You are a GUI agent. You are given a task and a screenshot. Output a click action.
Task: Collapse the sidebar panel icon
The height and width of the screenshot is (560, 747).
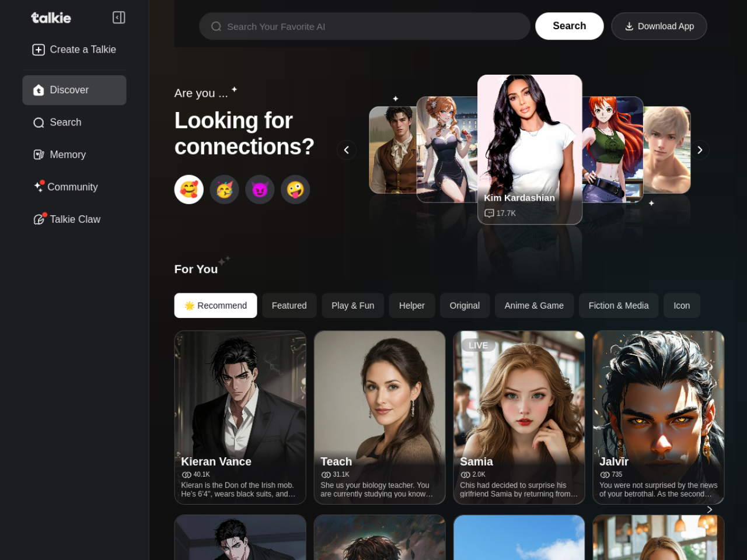(x=119, y=17)
